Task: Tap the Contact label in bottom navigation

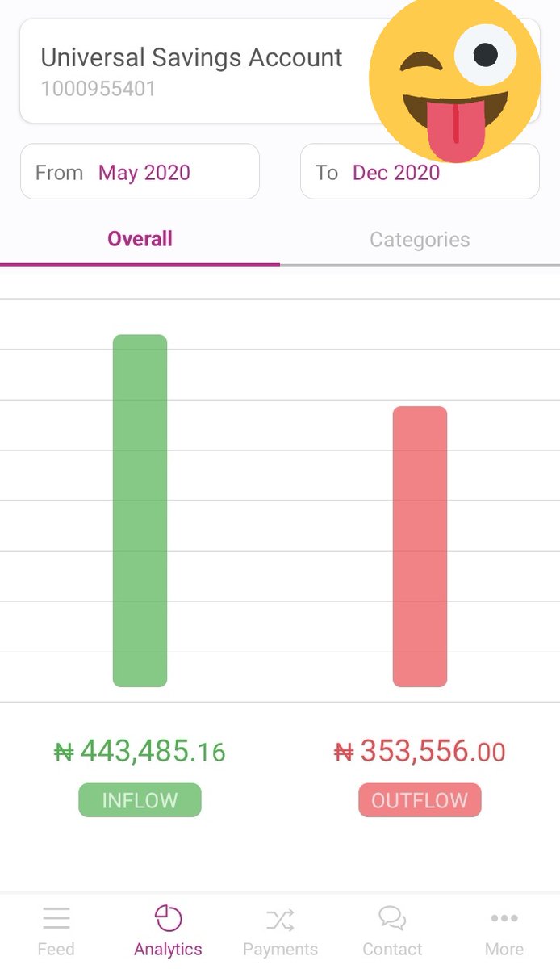Action: pos(392,949)
